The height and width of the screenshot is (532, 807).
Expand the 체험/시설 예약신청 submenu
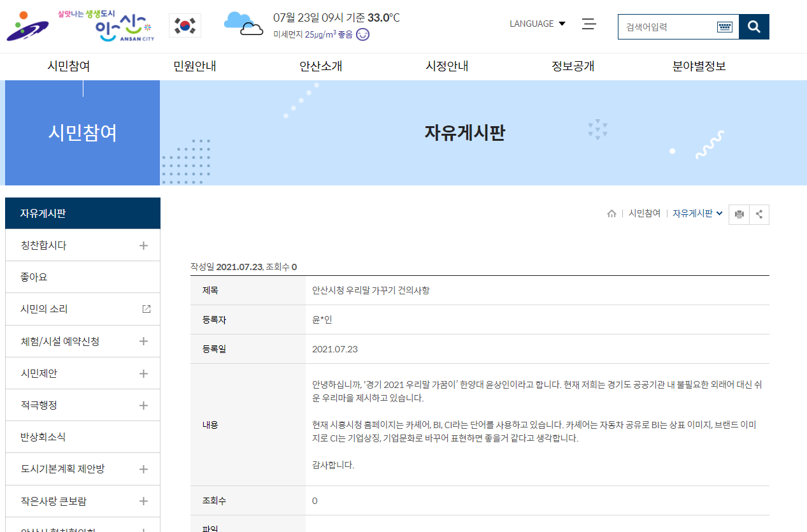tap(143, 341)
